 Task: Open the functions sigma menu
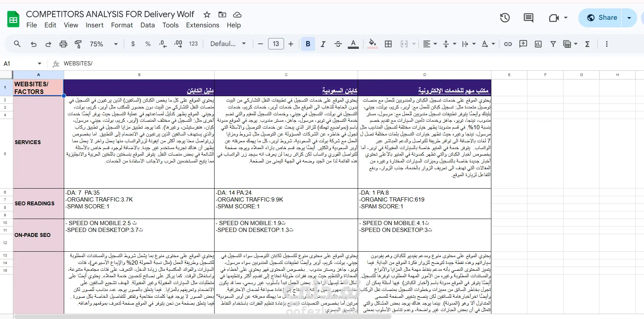tap(587, 44)
